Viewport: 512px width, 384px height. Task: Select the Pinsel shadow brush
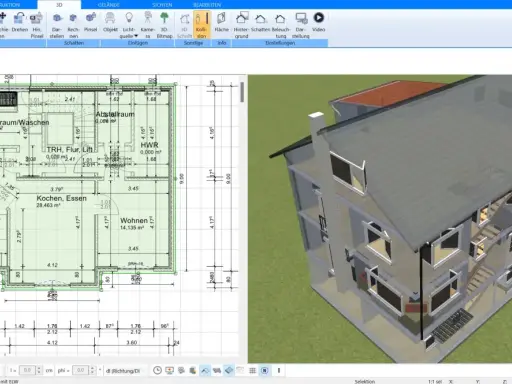coord(90,23)
